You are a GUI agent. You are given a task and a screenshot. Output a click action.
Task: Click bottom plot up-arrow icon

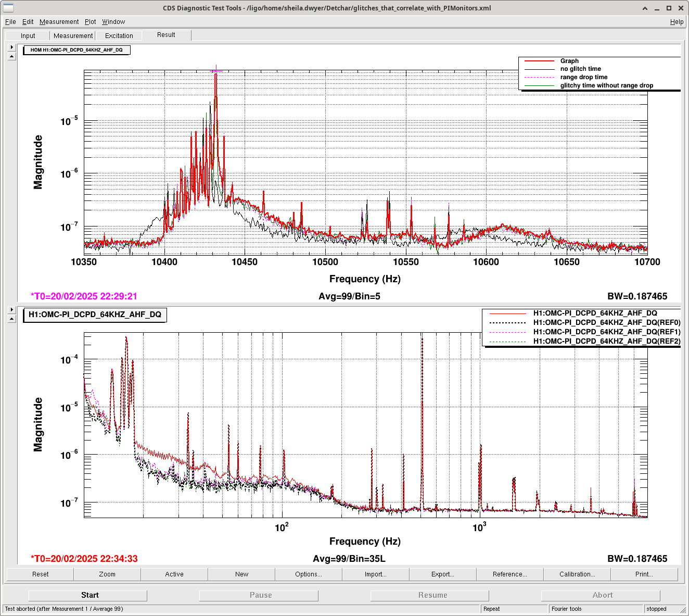click(x=12, y=319)
